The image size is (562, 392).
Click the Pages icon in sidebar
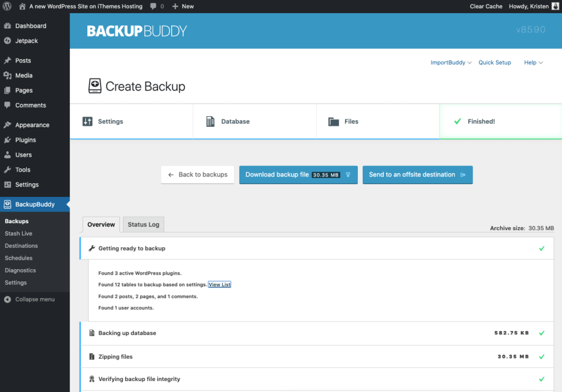(8, 90)
